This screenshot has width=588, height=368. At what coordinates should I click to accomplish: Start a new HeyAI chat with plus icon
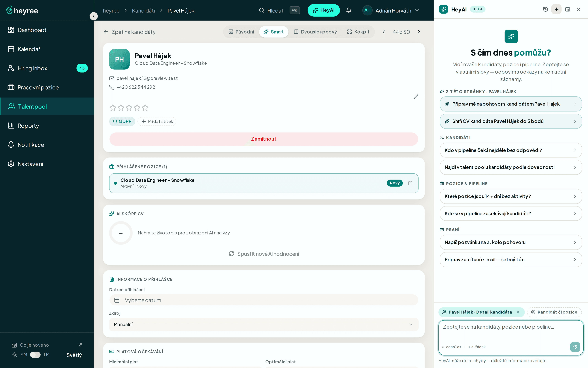coord(556,10)
